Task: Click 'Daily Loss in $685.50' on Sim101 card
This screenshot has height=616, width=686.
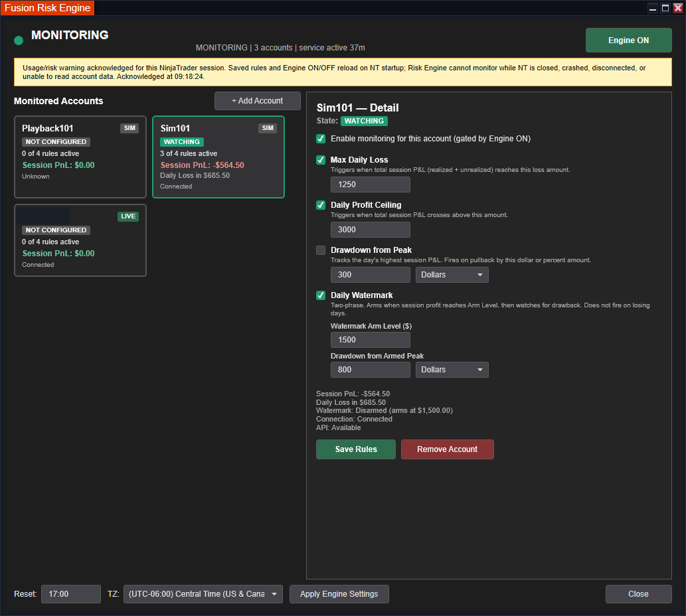Action: 195,175
